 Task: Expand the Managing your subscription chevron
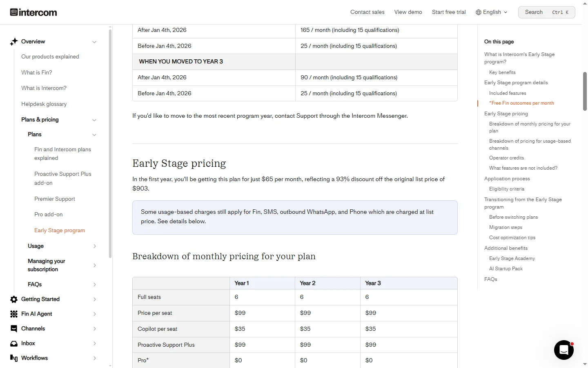(94, 265)
